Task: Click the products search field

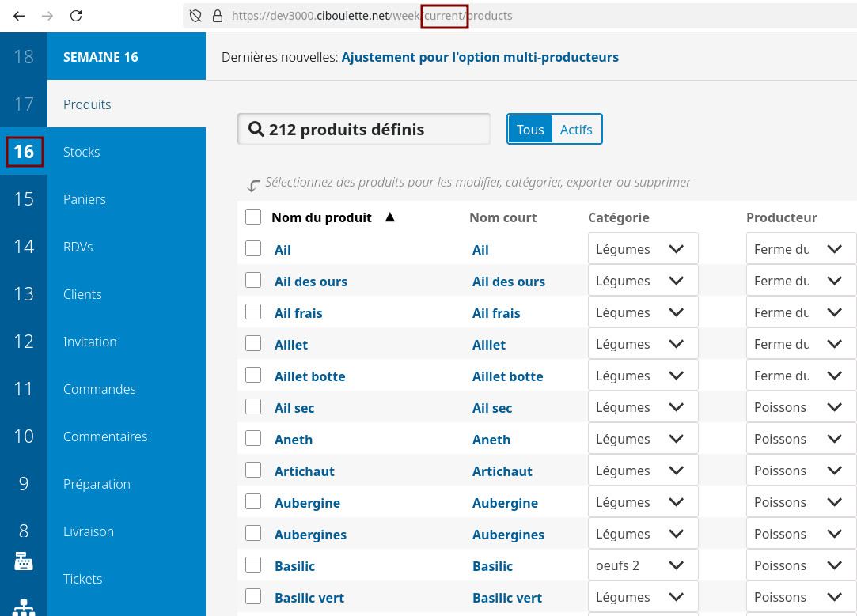Action: point(372,130)
